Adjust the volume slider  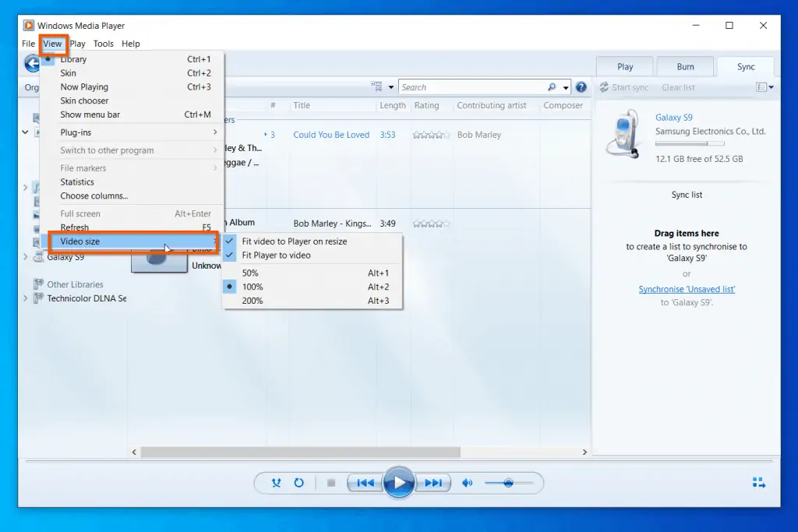(510, 483)
